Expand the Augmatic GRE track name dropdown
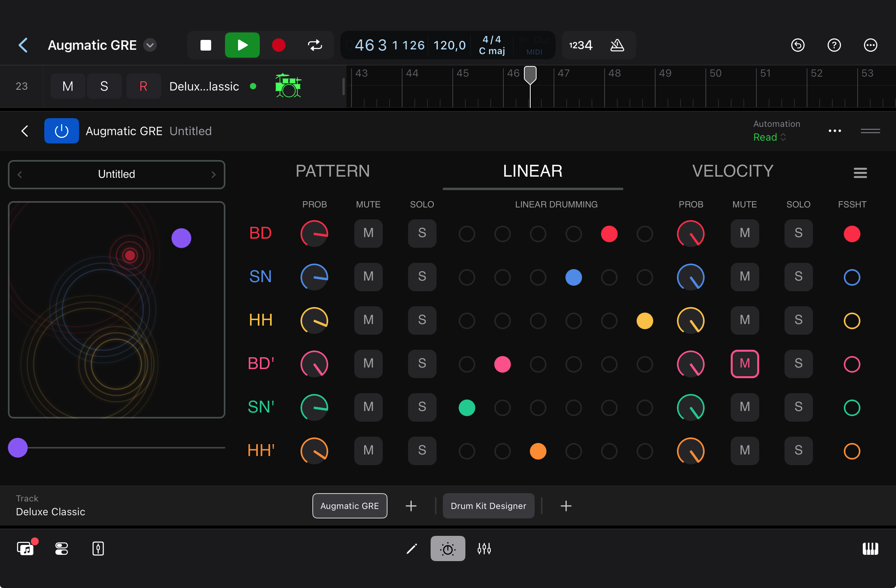This screenshot has width=896, height=588. coord(149,45)
